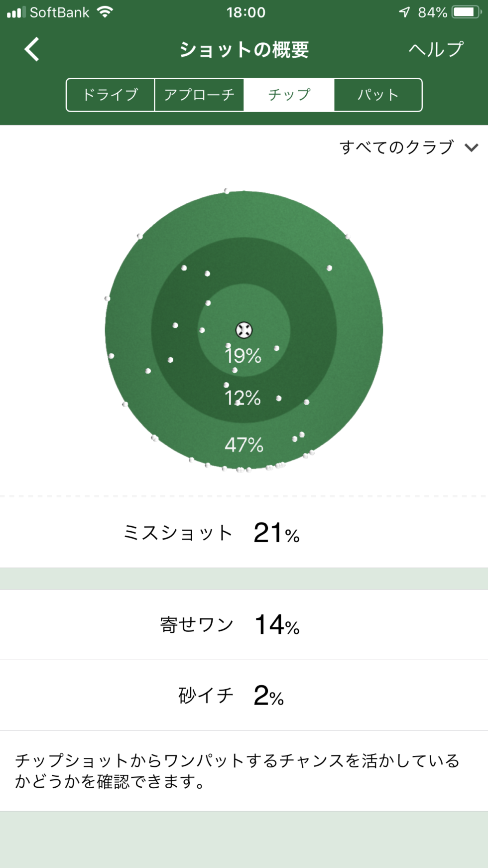Tap the 47% outer ring label
488x868 pixels.
pyautogui.click(x=244, y=444)
